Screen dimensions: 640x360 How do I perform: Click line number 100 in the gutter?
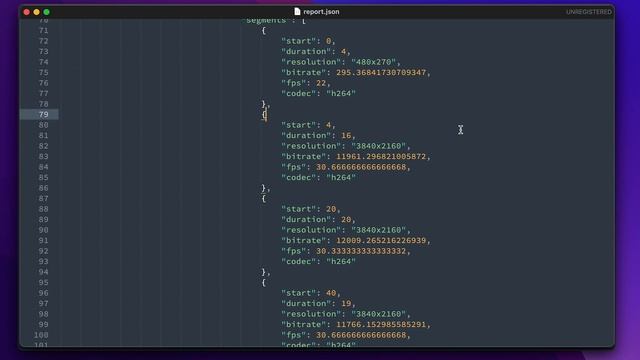(x=41, y=335)
